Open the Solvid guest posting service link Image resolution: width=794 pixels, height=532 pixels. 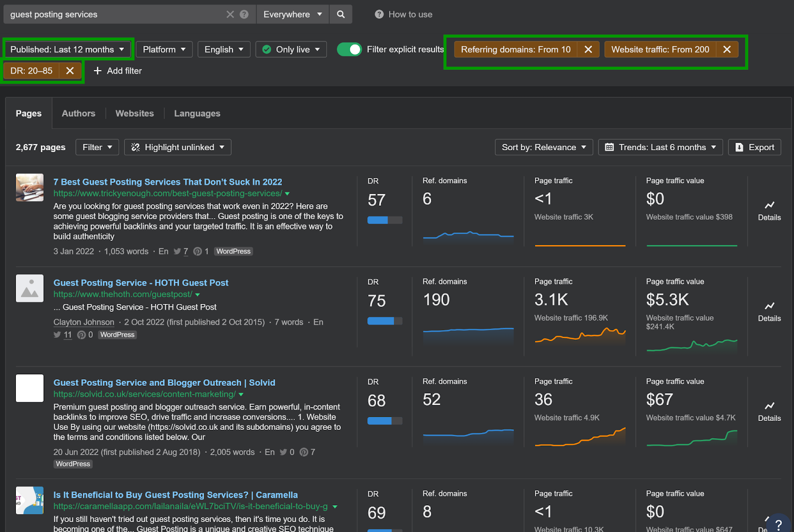click(x=164, y=383)
